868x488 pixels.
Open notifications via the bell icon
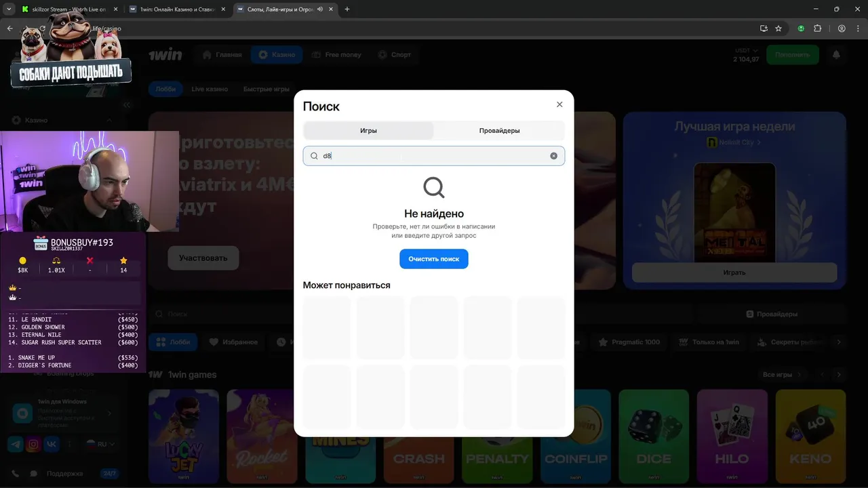pyautogui.click(x=836, y=55)
